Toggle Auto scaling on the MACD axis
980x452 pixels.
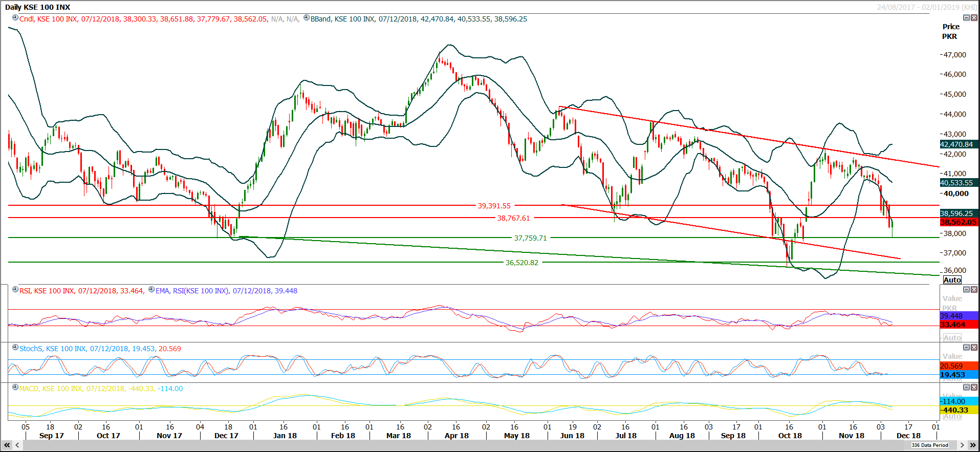(952, 416)
